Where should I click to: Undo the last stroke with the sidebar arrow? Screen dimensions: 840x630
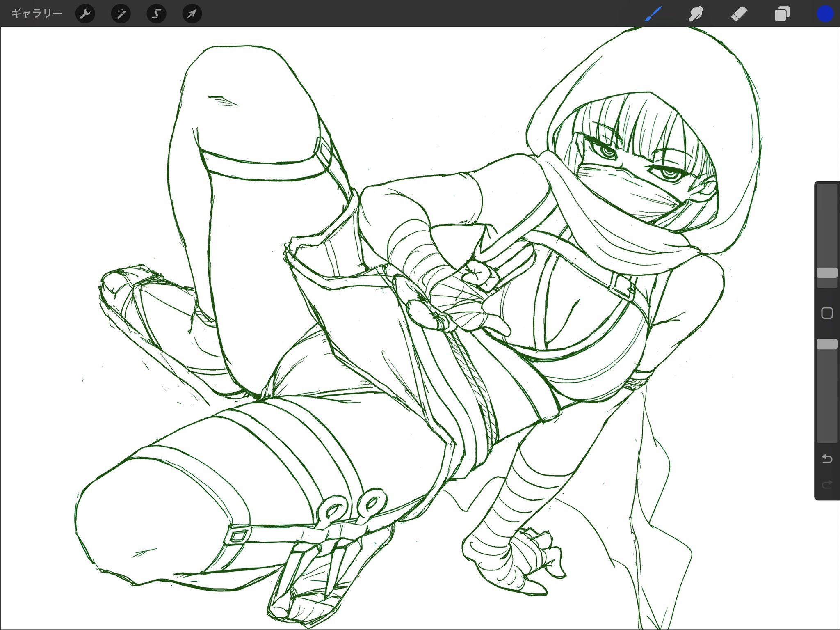[827, 459]
